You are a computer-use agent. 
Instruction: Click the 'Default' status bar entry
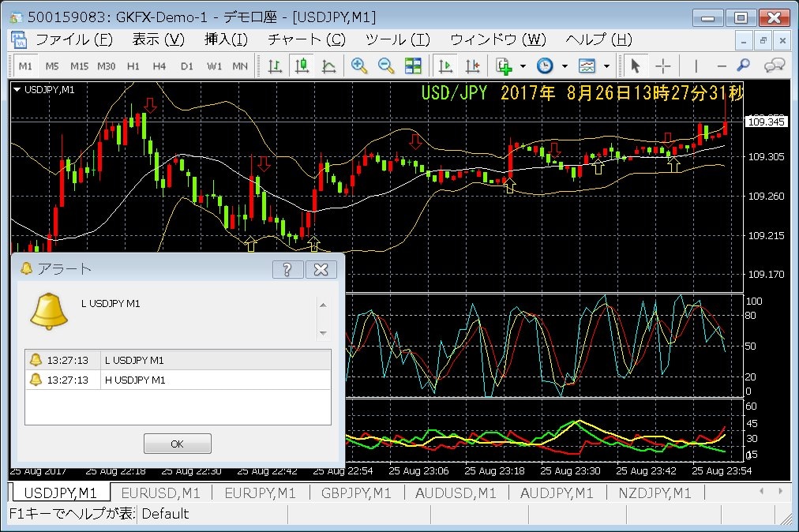[x=165, y=514]
